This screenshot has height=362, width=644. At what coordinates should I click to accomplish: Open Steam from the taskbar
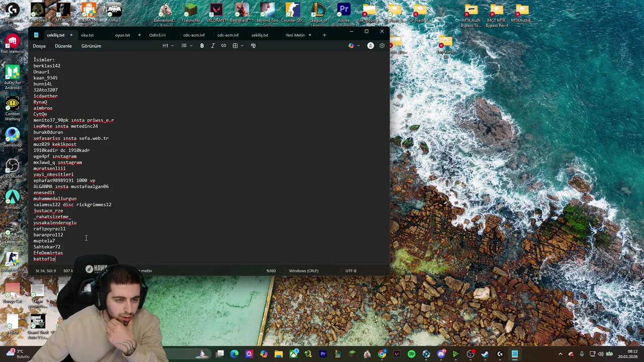pos(485,354)
